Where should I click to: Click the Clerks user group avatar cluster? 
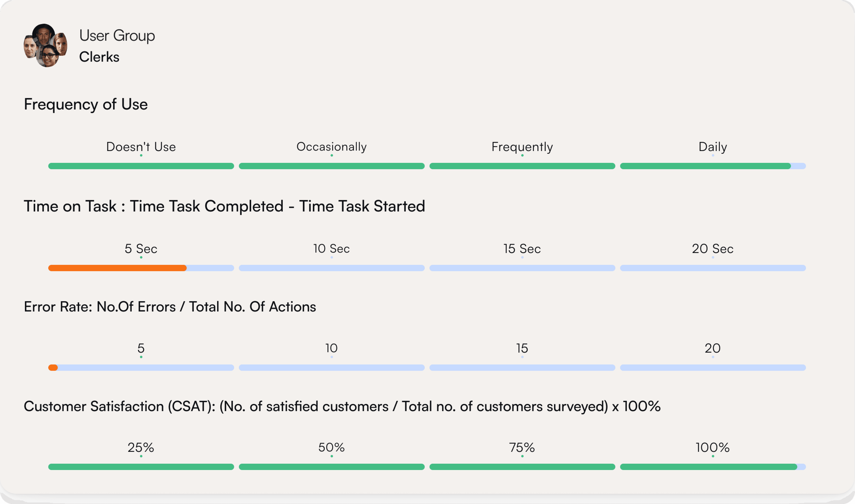[x=45, y=45]
